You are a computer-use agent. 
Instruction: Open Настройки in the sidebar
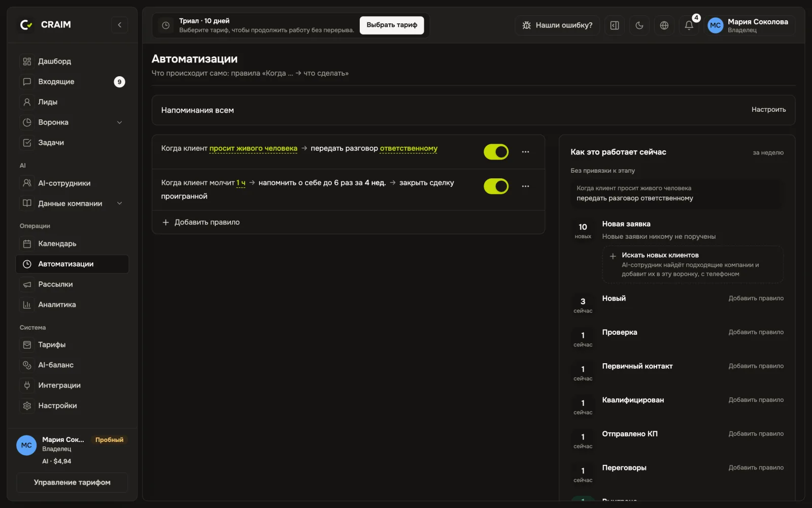(72, 406)
